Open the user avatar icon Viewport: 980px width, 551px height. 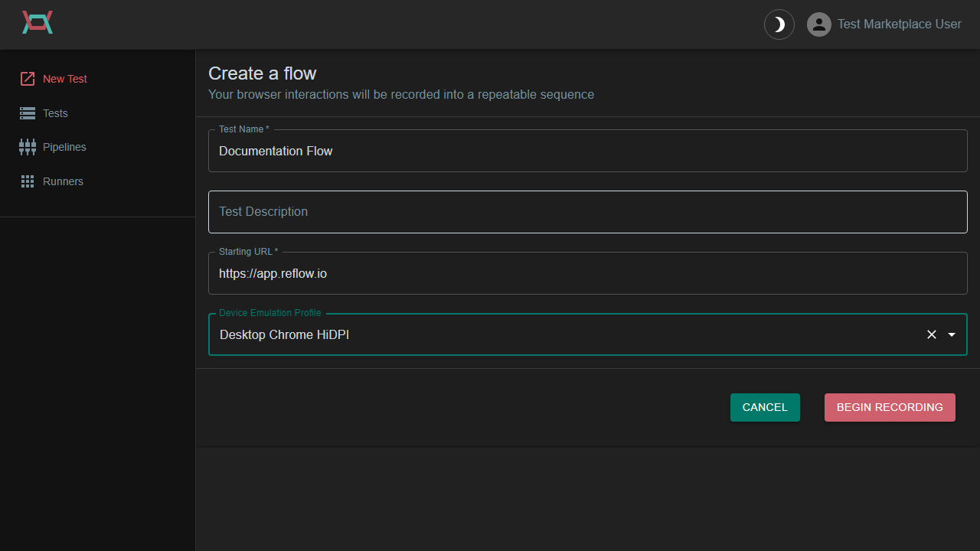[x=819, y=24]
